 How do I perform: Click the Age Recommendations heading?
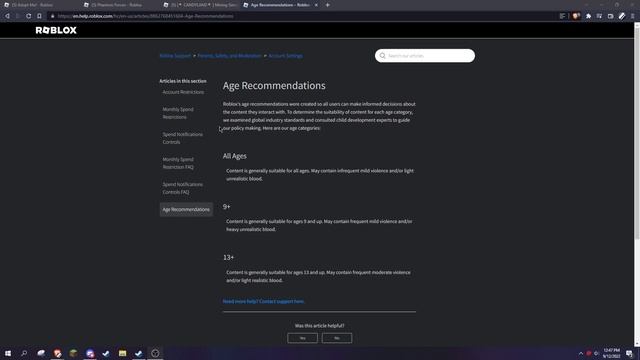click(274, 85)
